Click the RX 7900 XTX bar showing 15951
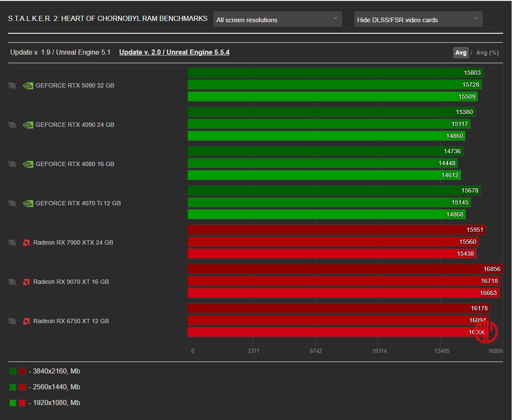Viewport: 512px width, 420px height. tap(337, 230)
